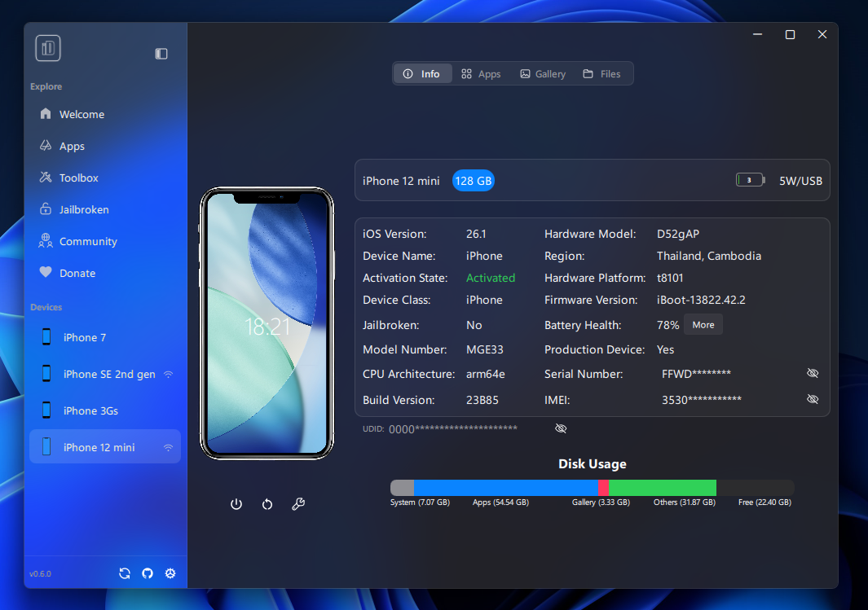Select the iPhone 3Gs device
Viewport: 868px width, 610px height.
(x=104, y=410)
